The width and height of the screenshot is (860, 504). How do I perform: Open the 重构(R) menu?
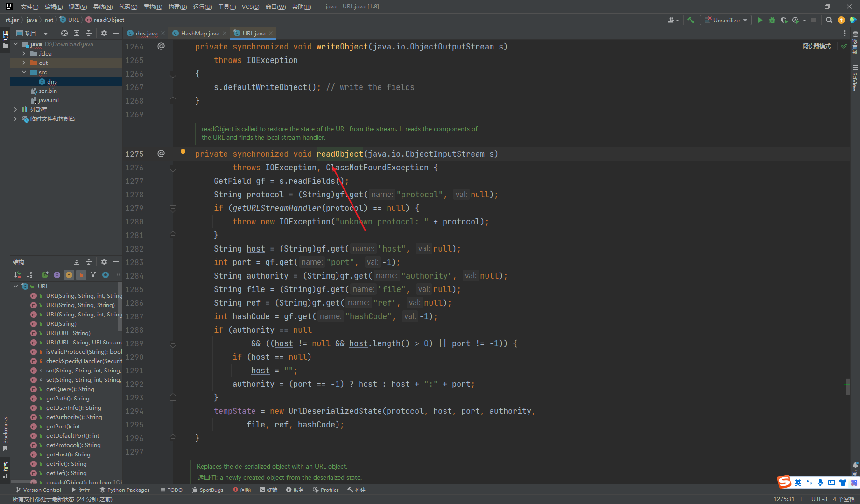click(x=153, y=7)
